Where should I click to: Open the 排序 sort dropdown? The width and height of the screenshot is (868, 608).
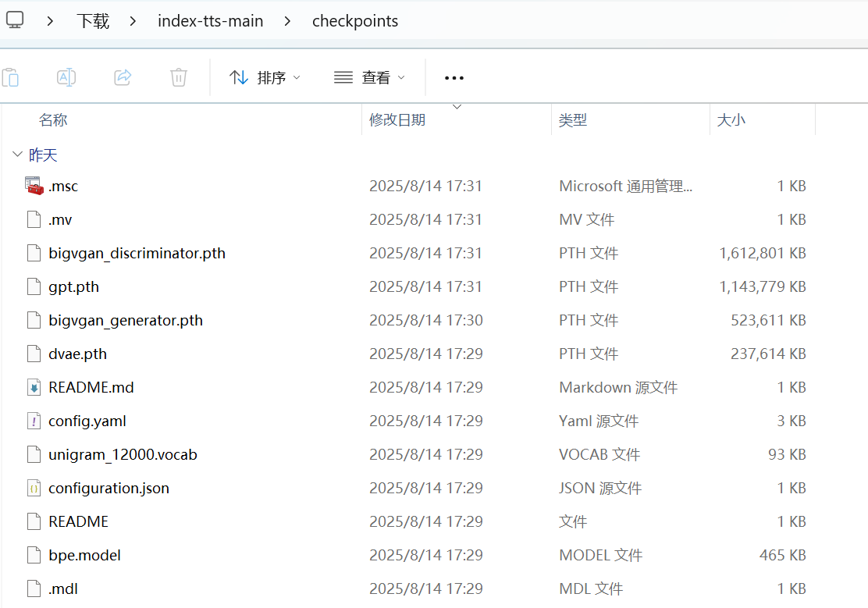[265, 77]
